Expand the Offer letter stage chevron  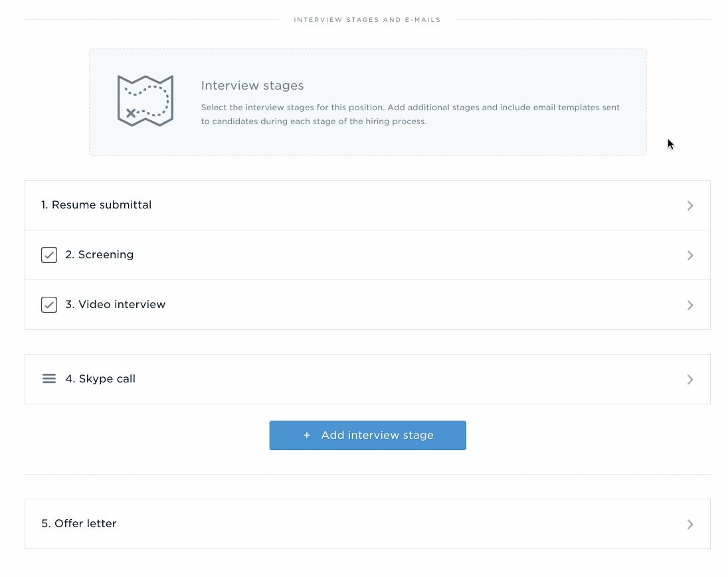690,524
